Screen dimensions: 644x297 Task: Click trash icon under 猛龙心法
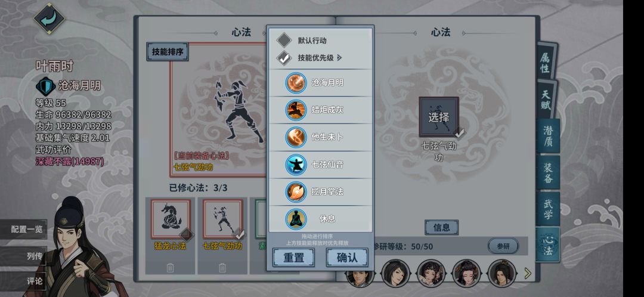click(x=170, y=268)
